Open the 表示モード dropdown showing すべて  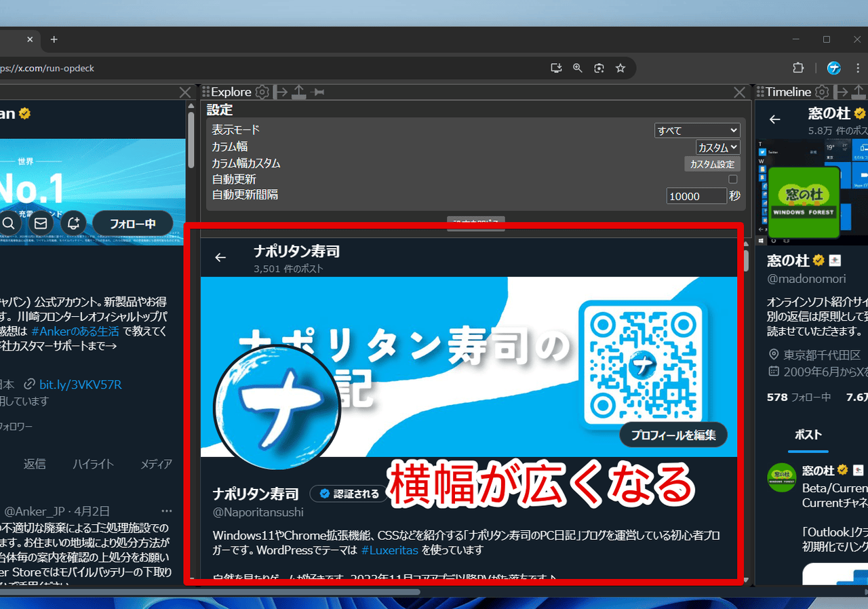[697, 130]
